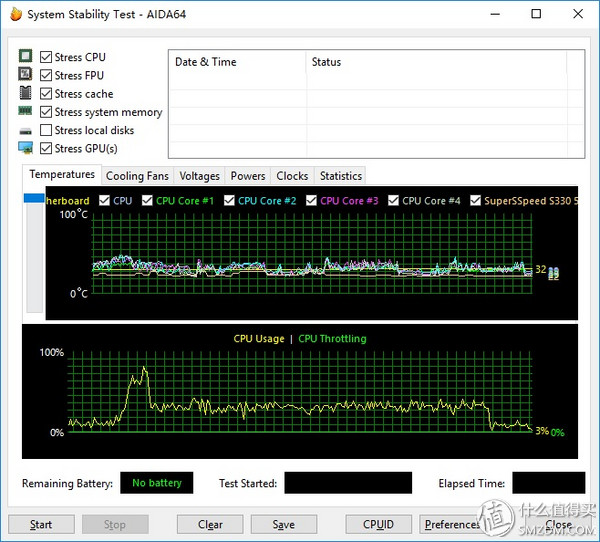Viewport: 600px width, 542px height.
Task: Click the cache chip icon beside Stress cache
Action: [x=25, y=93]
